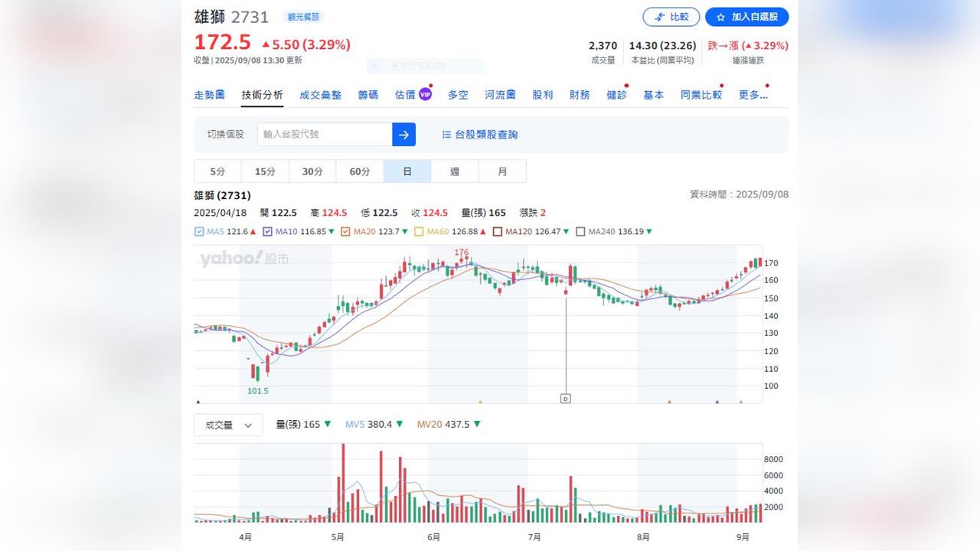
Task: Click the star icon in 加入自選股
Action: 720,17
